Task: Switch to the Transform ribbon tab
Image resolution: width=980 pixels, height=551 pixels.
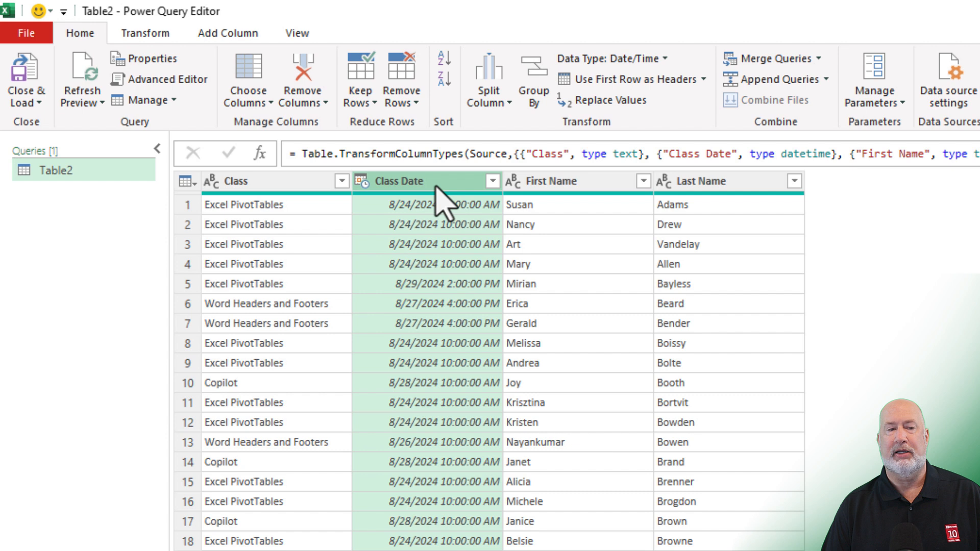Action: (144, 33)
